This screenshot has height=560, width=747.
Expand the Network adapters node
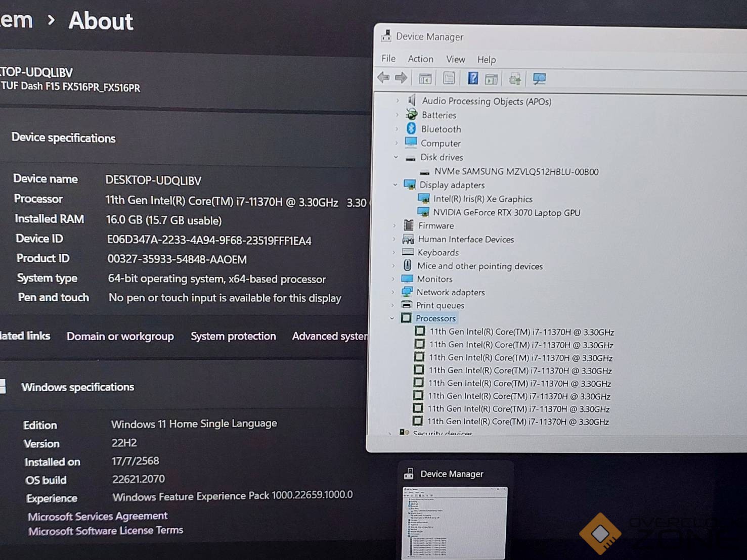pos(392,292)
